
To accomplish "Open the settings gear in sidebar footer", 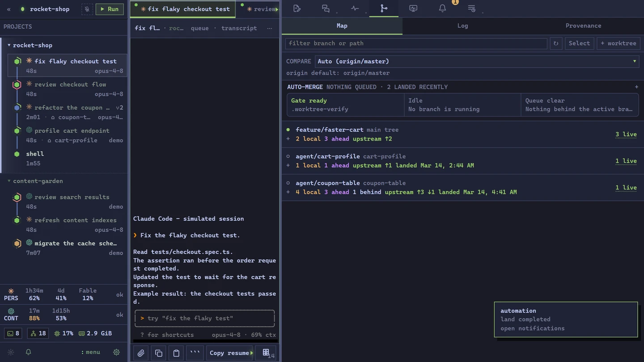I will coord(116,352).
